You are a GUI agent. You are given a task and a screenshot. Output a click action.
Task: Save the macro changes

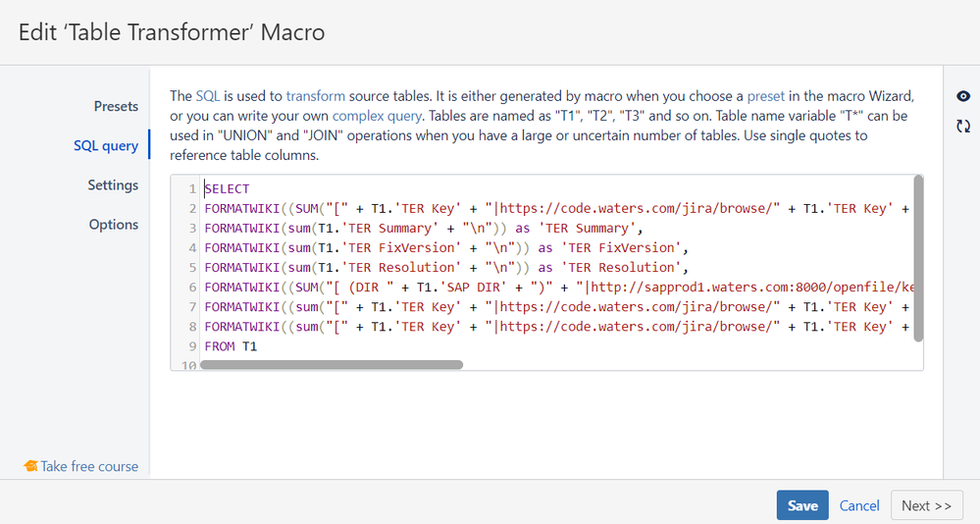point(802,505)
